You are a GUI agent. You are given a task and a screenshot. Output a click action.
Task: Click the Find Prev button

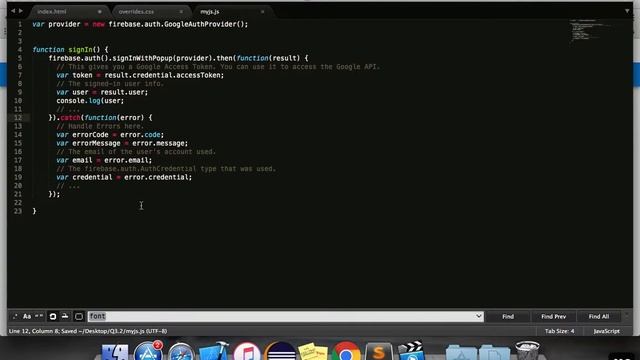553,316
